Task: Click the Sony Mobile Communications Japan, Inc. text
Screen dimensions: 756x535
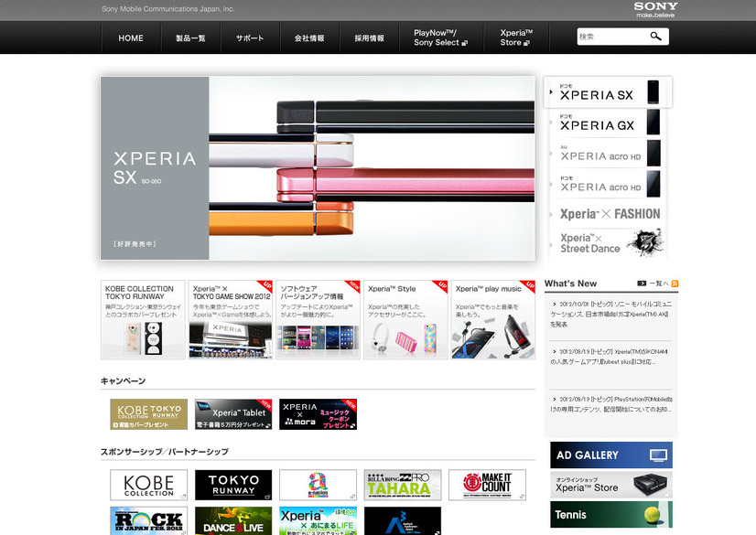Action: coord(167,8)
